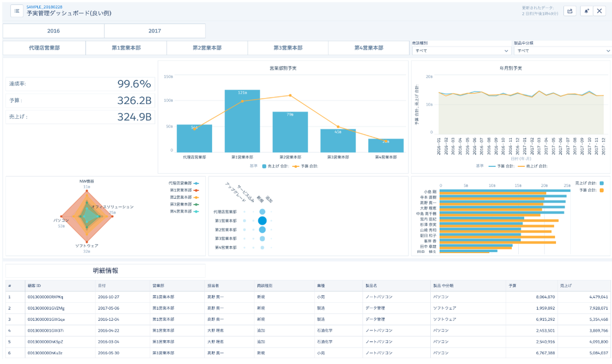The height and width of the screenshot is (364, 612).
Task: Click the blue 売上げ合計 legend swatch in bar chart
Action: point(264,166)
